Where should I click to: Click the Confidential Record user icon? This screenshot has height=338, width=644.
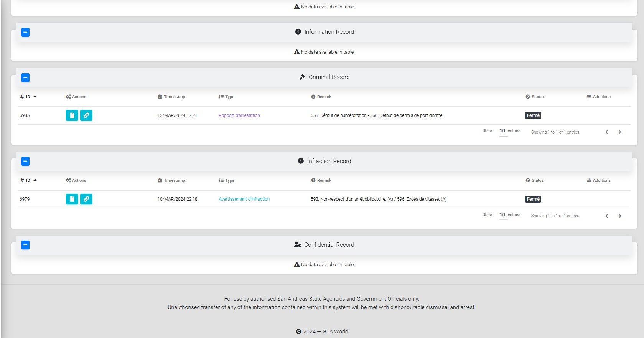pyautogui.click(x=298, y=245)
